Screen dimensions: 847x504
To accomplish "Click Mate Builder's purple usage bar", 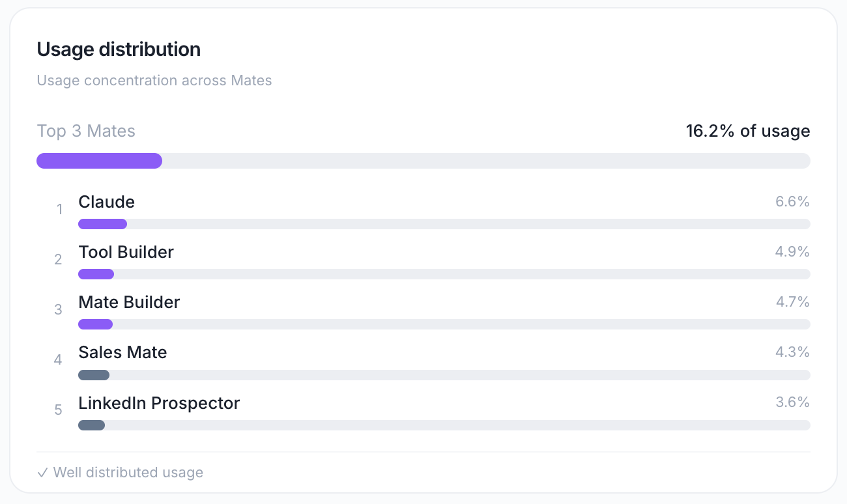I will tap(95, 324).
